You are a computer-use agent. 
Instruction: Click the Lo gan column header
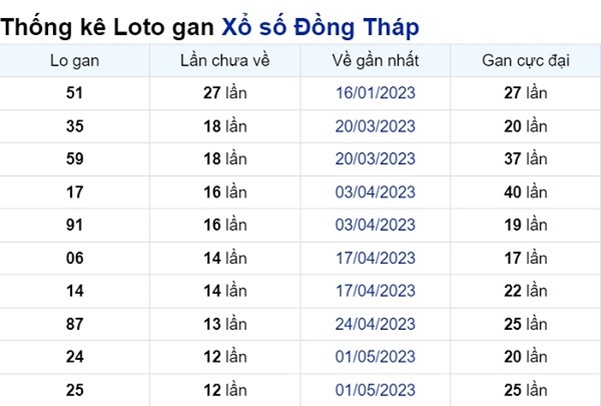coord(75,61)
